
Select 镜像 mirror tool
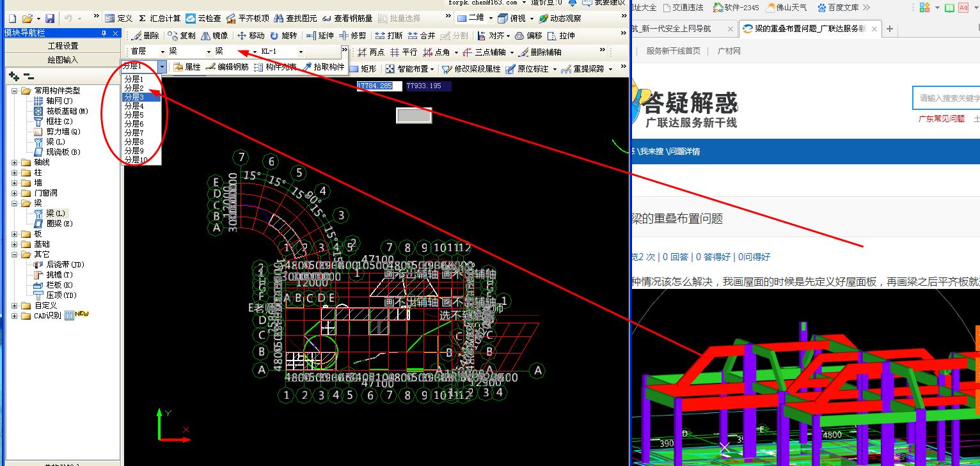coord(214,36)
